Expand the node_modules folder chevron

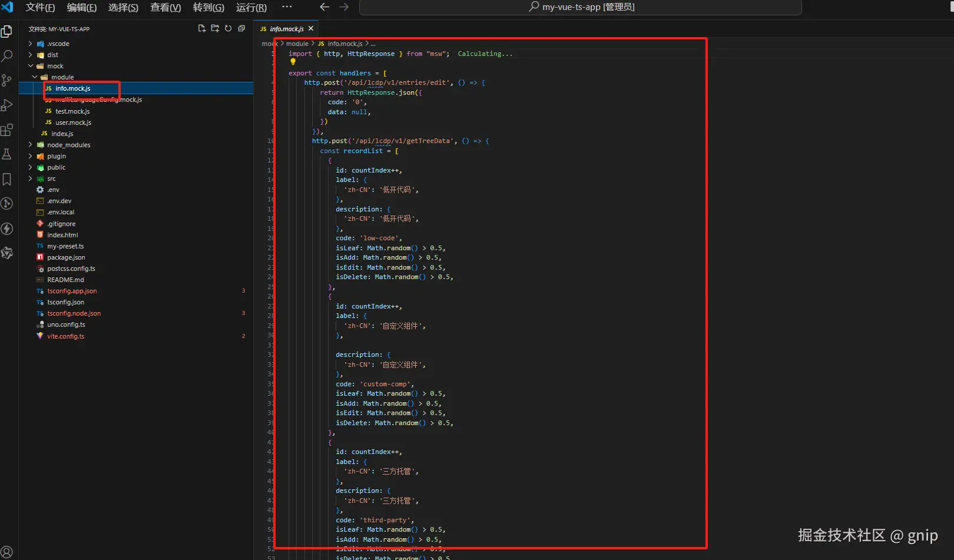(30, 145)
